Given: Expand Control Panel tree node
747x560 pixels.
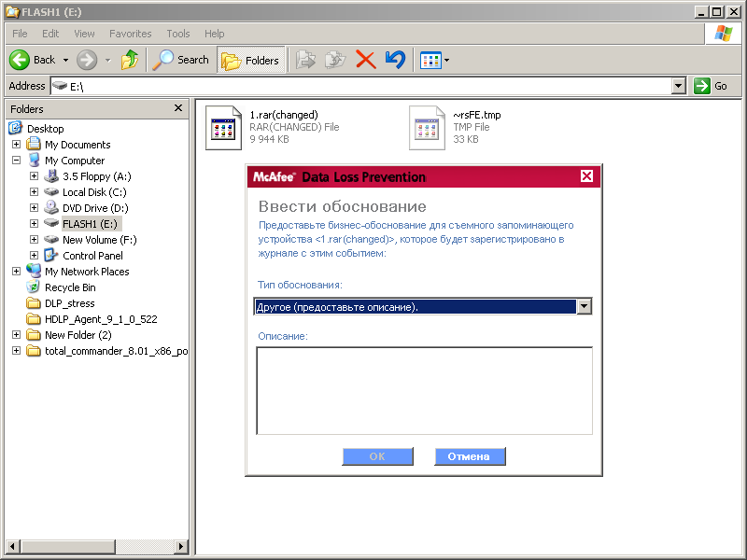Looking at the screenshot, I should coord(34,255).
